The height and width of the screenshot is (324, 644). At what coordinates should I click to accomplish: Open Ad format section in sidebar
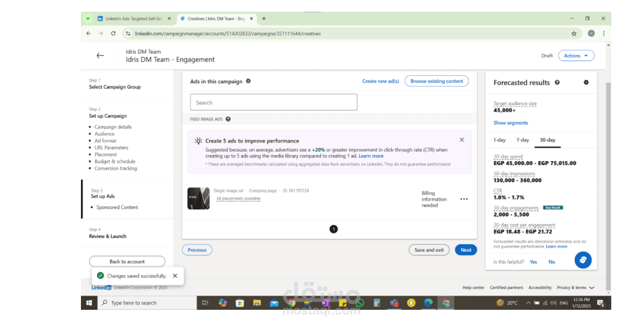(106, 141)
